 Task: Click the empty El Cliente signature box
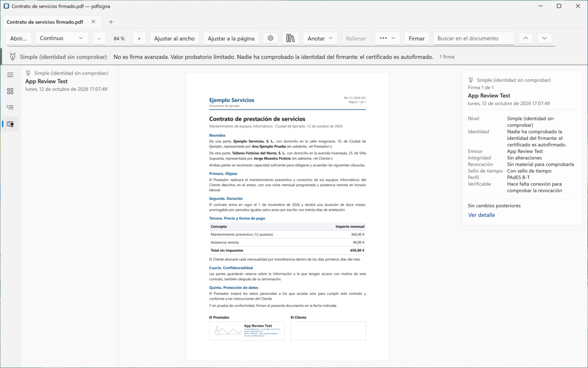click(328, 331)
